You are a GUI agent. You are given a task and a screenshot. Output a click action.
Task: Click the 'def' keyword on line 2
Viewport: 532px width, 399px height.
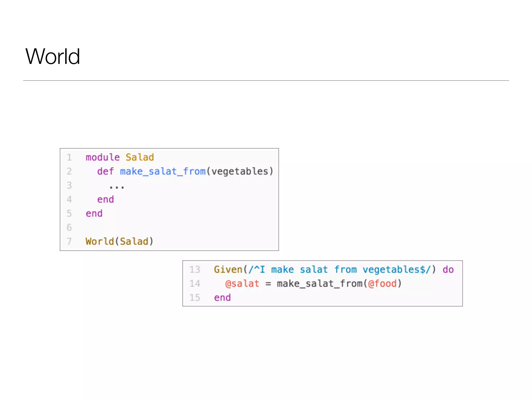point(105,171)
